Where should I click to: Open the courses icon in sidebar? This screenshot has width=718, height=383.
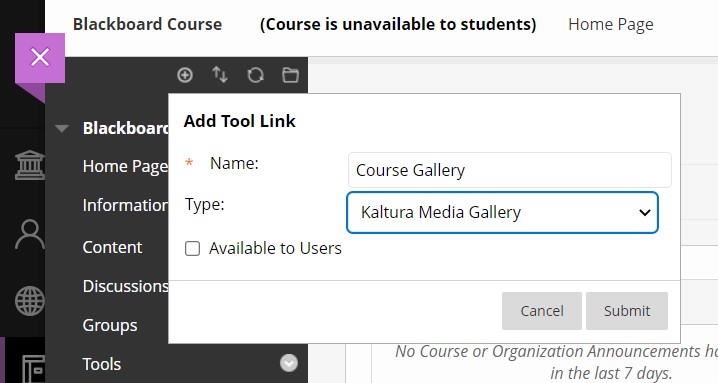pos(33,368)
